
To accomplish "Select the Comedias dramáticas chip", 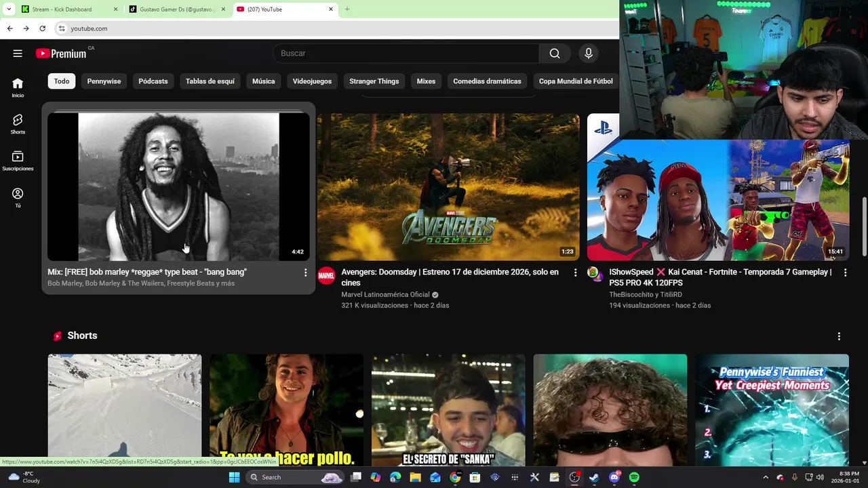I will point(487,81).
